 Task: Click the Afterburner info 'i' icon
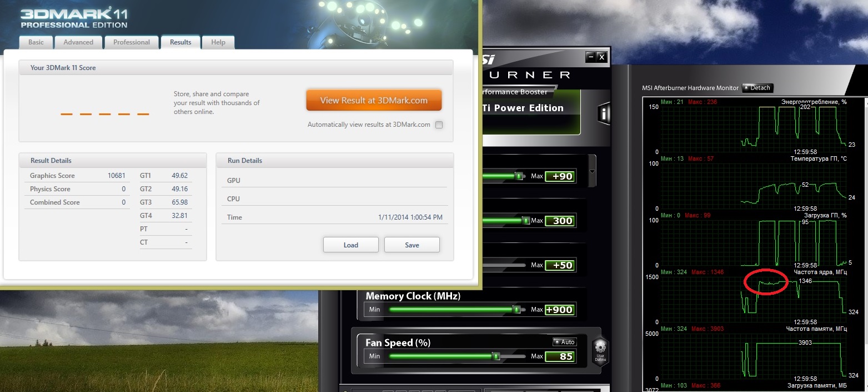click(604, 113)
